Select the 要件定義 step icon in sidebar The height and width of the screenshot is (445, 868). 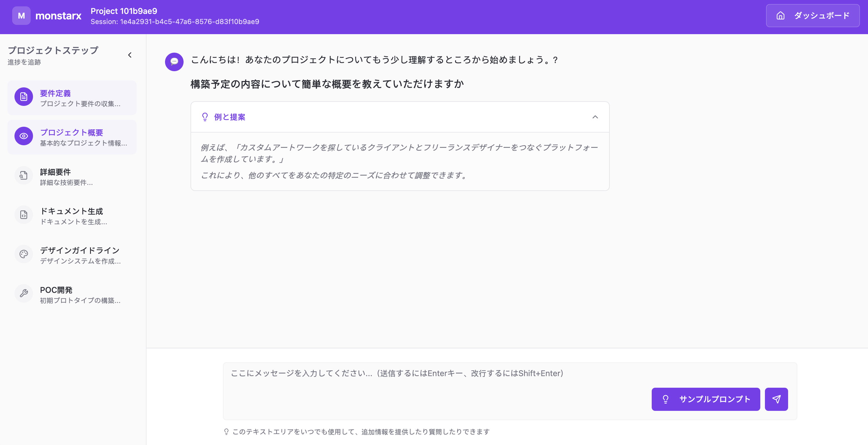pyautogui.click(x=23, y=97)
